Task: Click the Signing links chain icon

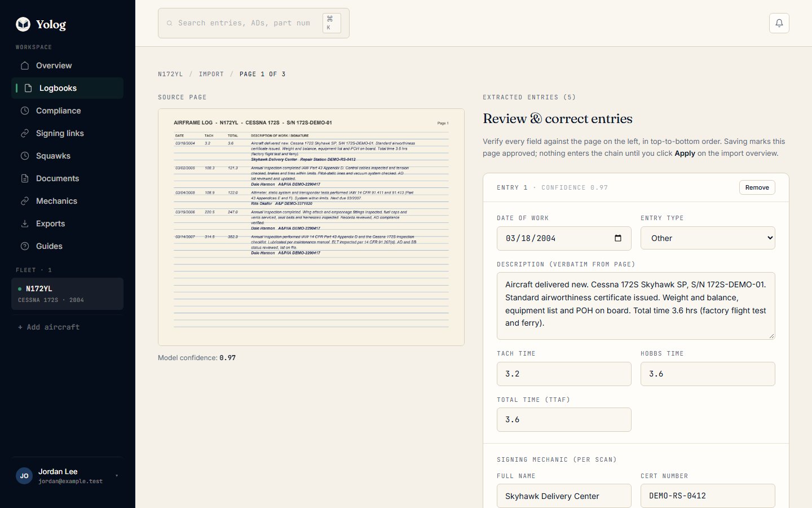Action: tap(25, 133)
